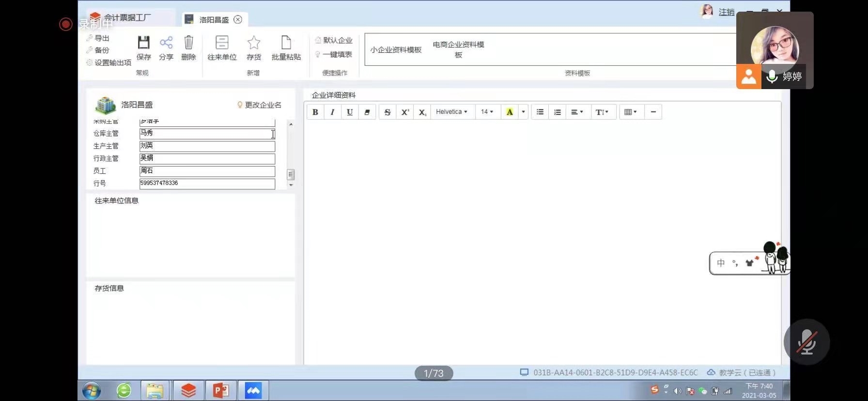Click the Save (保存) icon
The image size is (868, 401).
[143, 43]
